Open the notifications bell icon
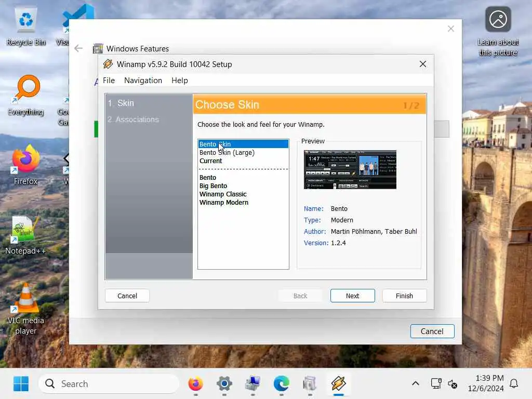Image resolution: width=532 pixels, height=399 pixels. (514, 384)
